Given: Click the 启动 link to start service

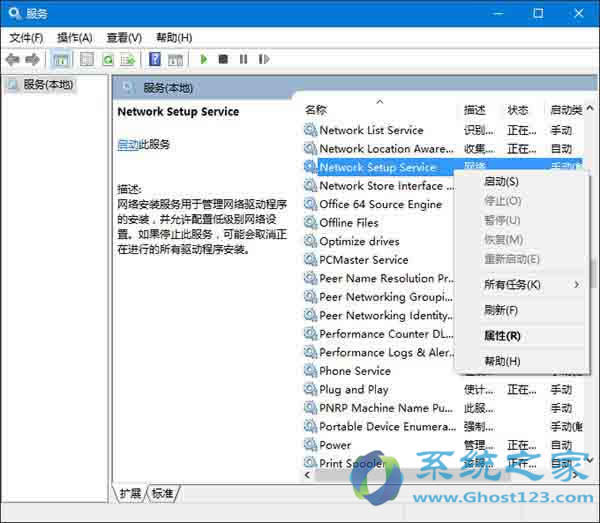Looking at the screenshot, I should (127, 144).
